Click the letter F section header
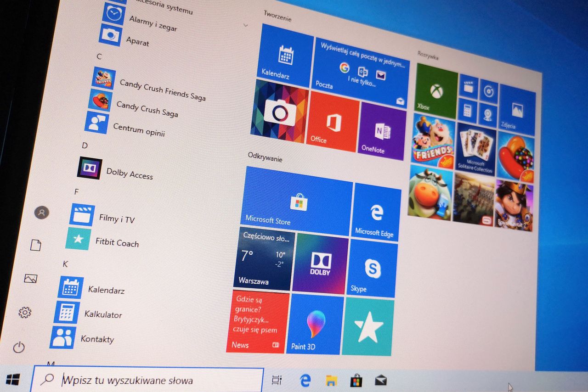The height and width of the screenshot is (392, 588). (76, 191)
